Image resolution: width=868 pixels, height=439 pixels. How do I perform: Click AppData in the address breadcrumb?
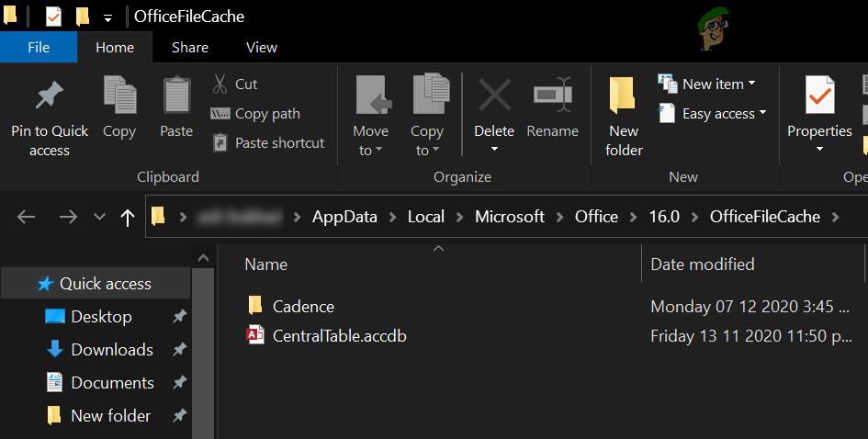pyautogui.click(x=346, y=218)
